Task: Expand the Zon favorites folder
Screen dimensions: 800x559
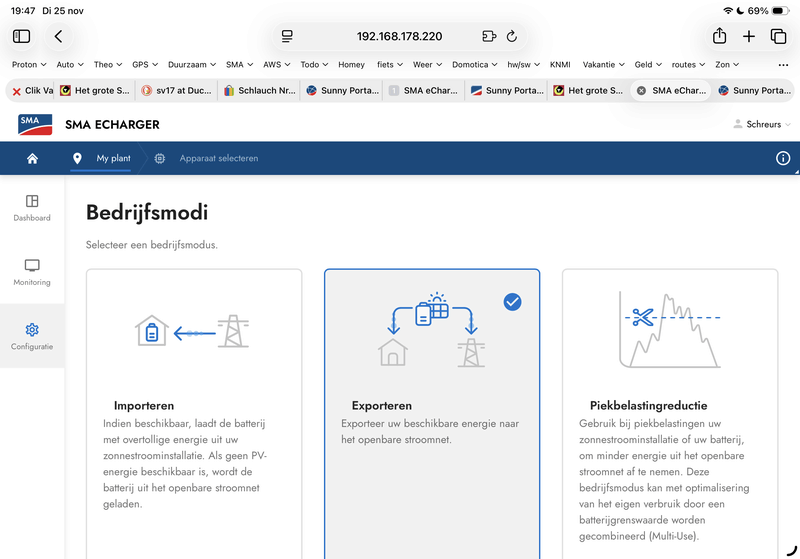Action: pos(727,65)
